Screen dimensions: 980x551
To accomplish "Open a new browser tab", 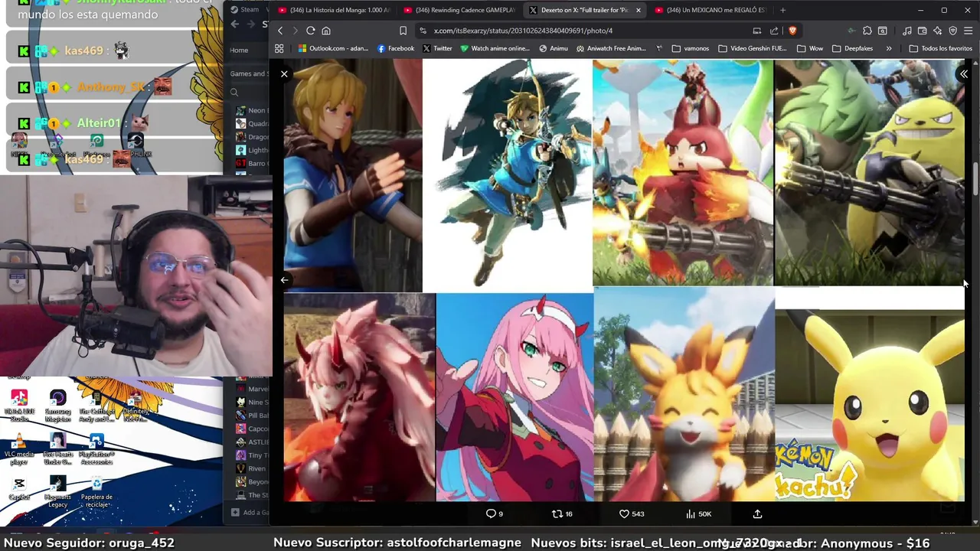I will [782, 10].
